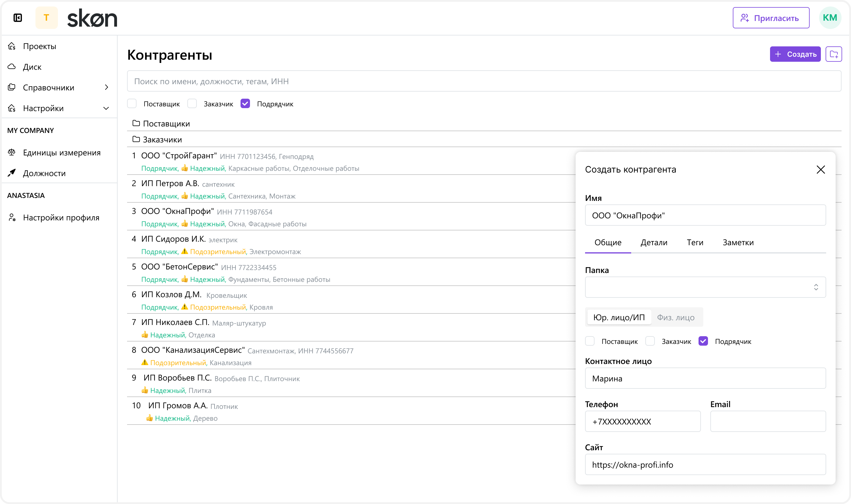The height and width of the screenshot is (504, 851).
Task: Open Настройки профиля in the sidebar
Action: (61, 217)
